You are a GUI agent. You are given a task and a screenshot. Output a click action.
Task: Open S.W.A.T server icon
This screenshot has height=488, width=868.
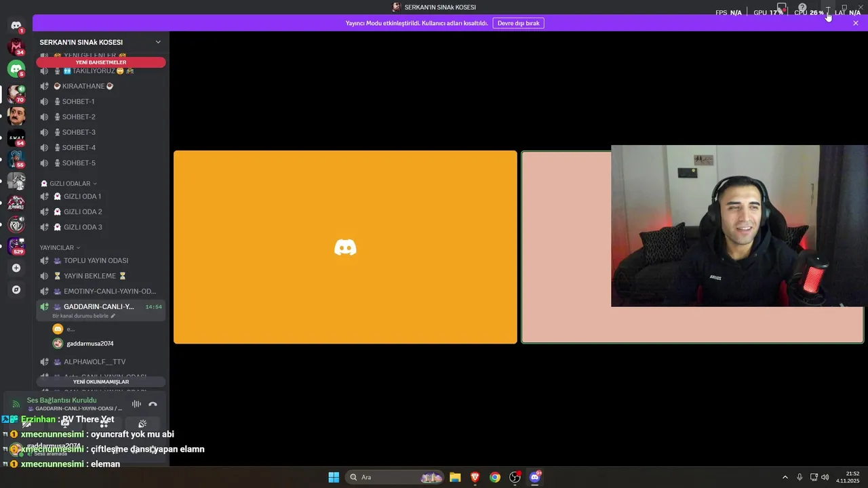click(16, 138)
